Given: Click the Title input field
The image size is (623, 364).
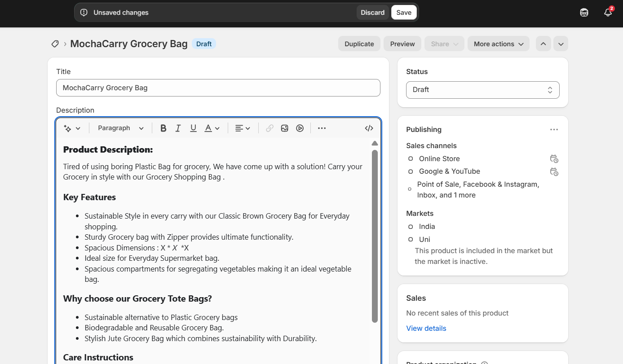Looking at the screenshot, I should [218, 88].
